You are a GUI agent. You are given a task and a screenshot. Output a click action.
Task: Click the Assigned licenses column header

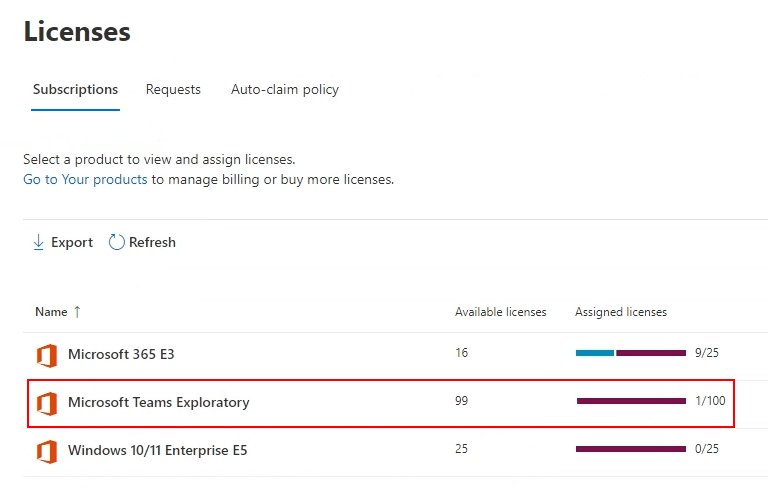click(621, 312)
